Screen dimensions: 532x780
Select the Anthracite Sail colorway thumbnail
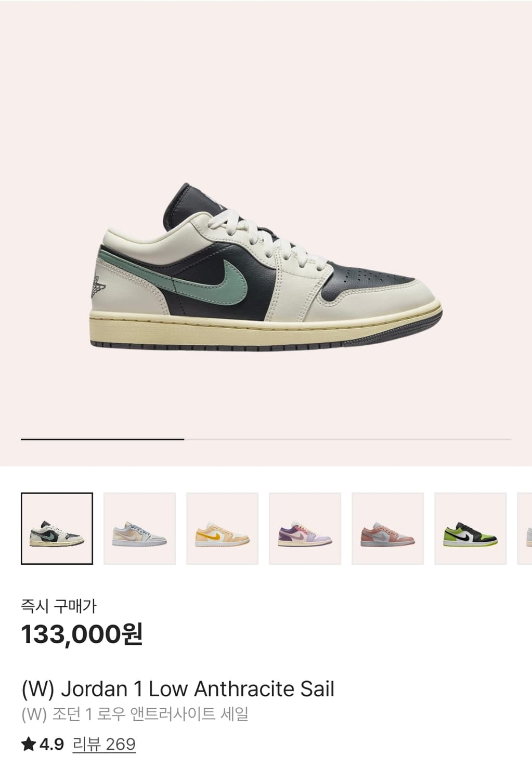[x=57, y=528]
